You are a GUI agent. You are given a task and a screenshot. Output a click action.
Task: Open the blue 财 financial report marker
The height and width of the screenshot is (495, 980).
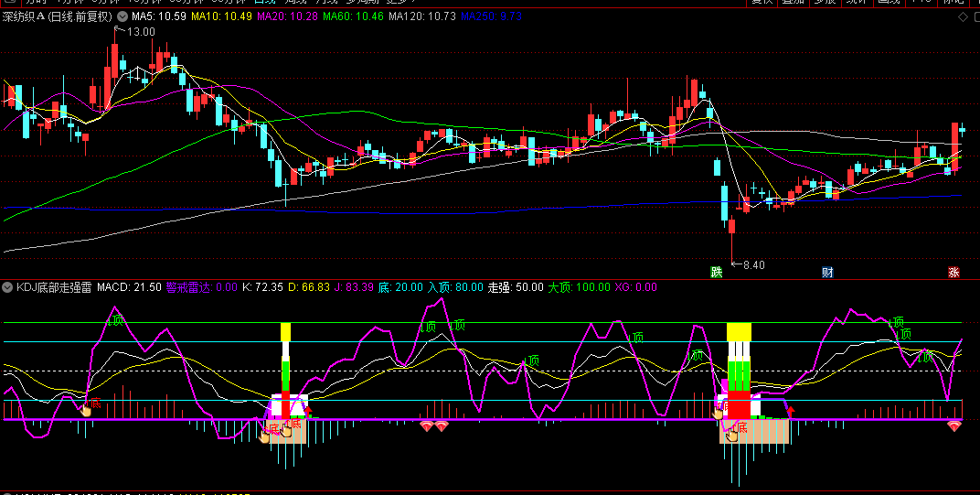click(x=827, y=272)
